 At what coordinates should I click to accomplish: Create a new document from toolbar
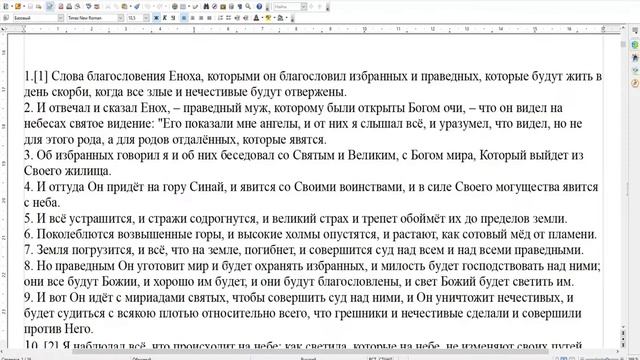pos(6,7)
